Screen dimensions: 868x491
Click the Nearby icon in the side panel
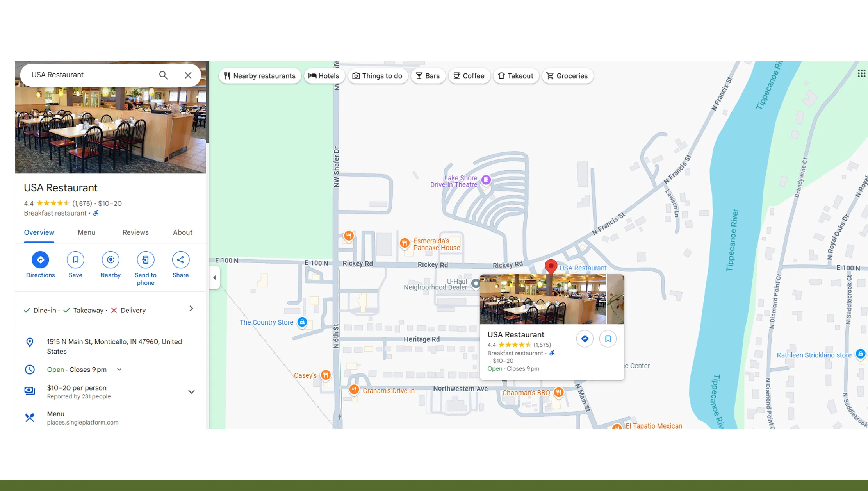coord(111,260)
